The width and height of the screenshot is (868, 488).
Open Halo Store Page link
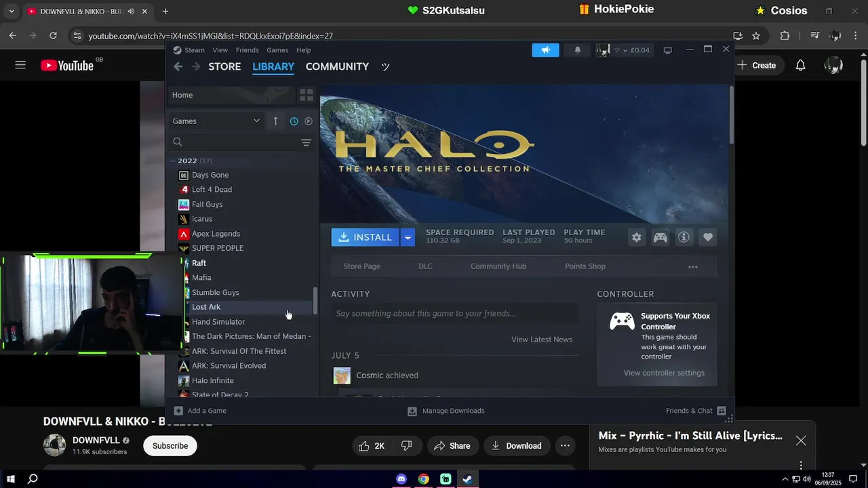tap(361, 266)
